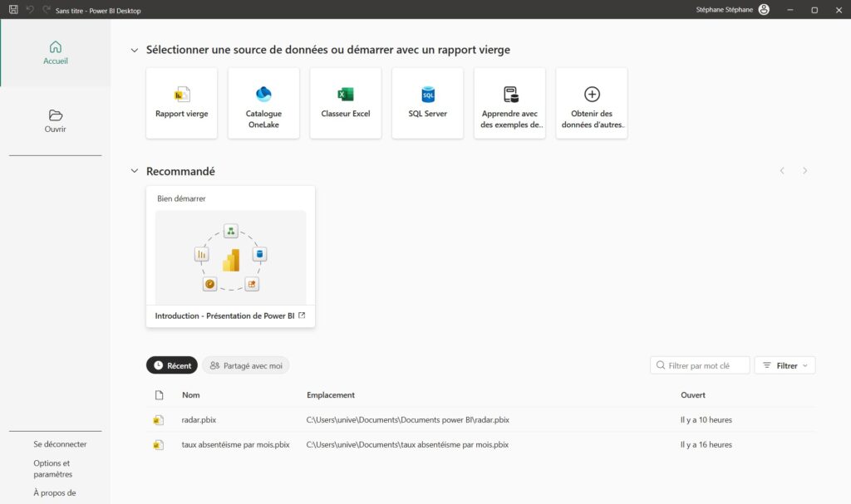This screenshot has height=504, width=851.
Task: Choose SQL Server data source
Action: click(x=428, y=103)
